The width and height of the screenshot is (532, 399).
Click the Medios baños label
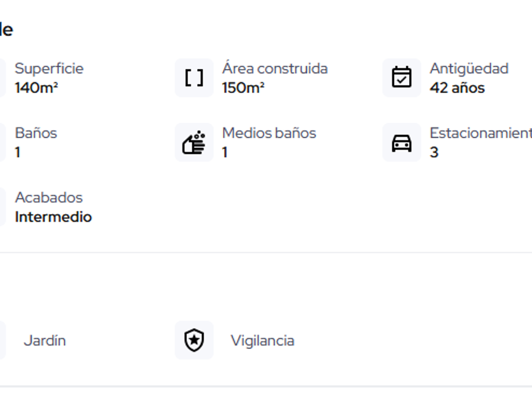click(269, 133)
